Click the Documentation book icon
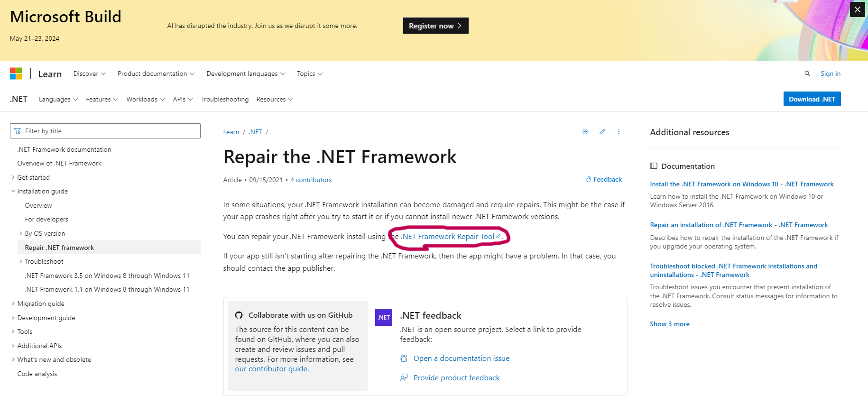The width and height of the screenshot is (868, 414). pos(654,166)
